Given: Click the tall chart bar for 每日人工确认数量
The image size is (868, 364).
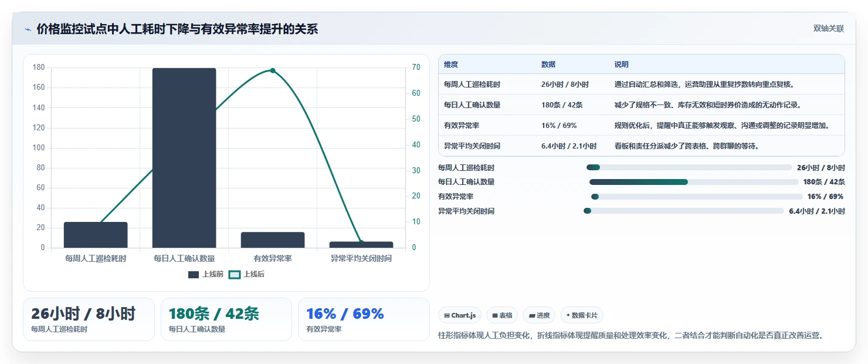Looking at the screenshot, I should pos(184,158).
